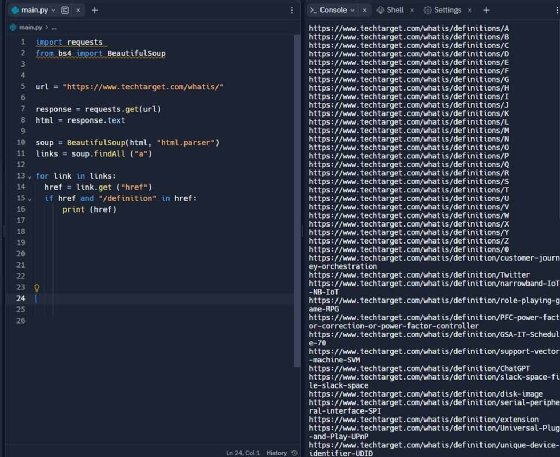560x457 pixels.
Task: Click the 'print (href)' line
Action: 89,210
